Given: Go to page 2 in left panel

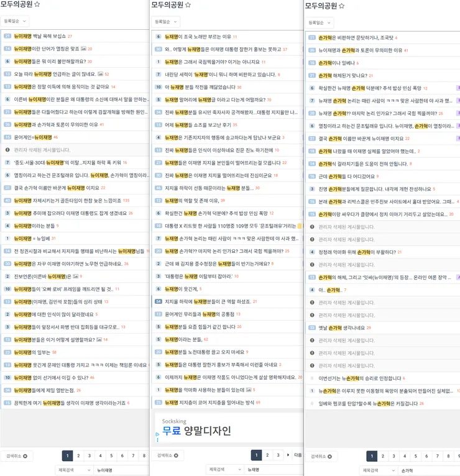Looking at the screenshot, I should [78, 455].
